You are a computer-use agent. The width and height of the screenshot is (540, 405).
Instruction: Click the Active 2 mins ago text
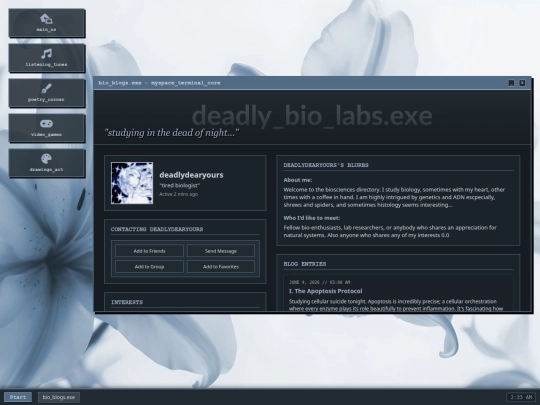178,194
